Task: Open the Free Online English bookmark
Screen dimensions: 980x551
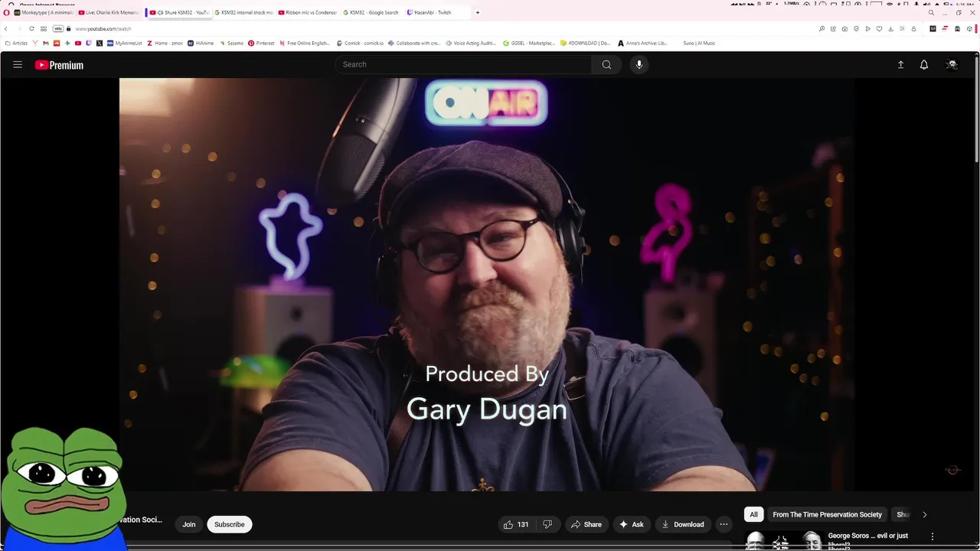Action: 305,44
